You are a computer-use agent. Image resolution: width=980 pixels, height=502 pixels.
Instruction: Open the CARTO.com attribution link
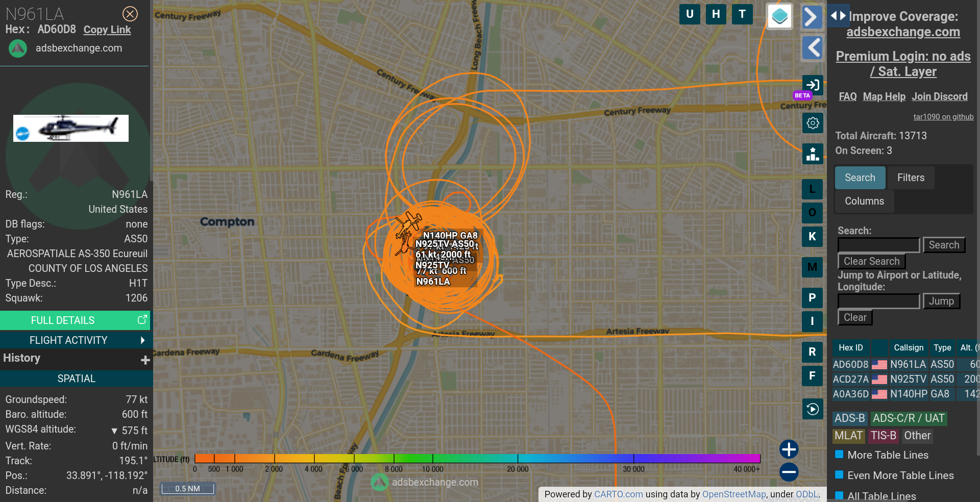tap(618, 494)
